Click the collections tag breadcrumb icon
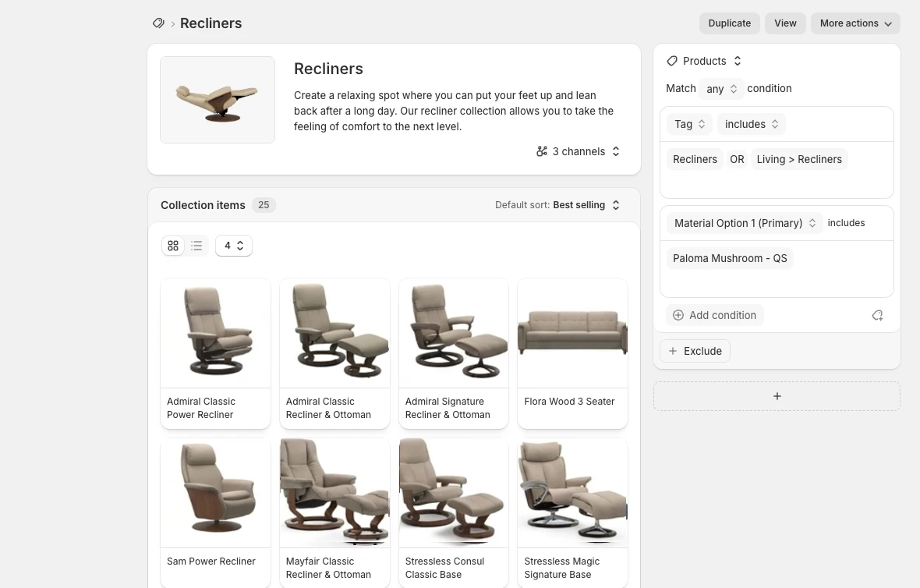 (x=158, y=23)
